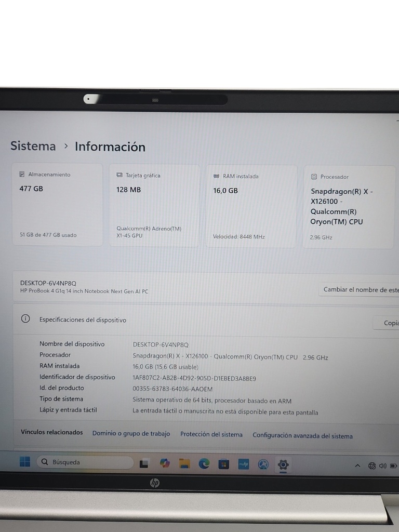Open the volume tray icon
The width and height of the screenshot is (399, 532).
point(383,466)
